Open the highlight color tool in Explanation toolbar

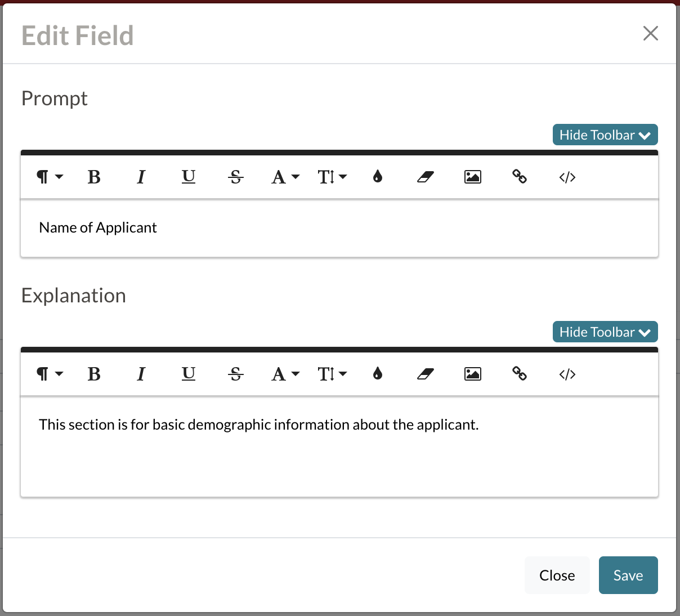[377, 373]
